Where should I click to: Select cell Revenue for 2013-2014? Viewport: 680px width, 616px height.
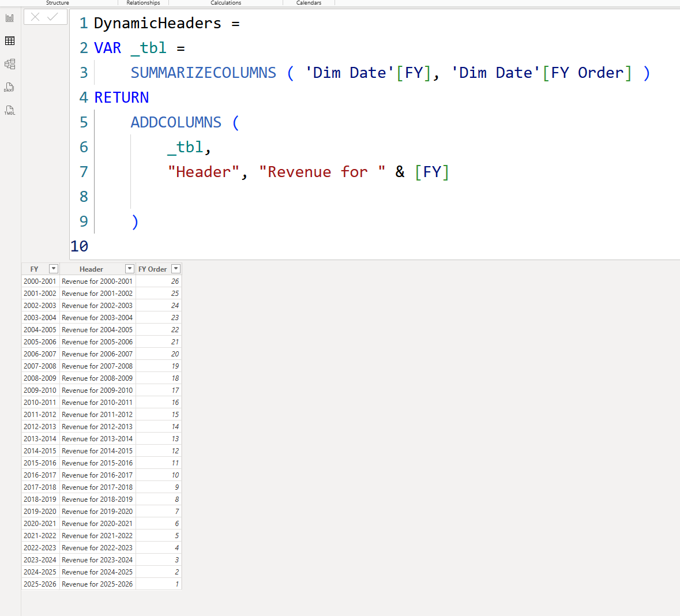tap(97, 439)
